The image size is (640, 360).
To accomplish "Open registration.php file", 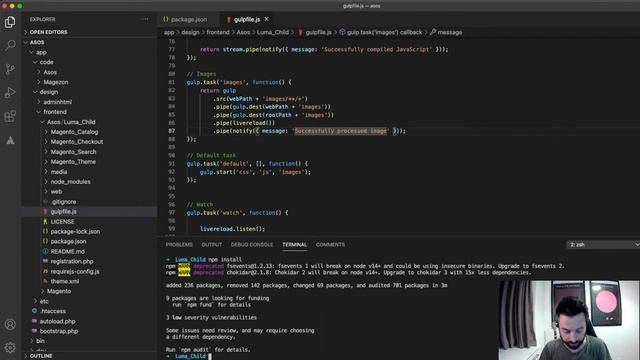I will click(89, 261).
